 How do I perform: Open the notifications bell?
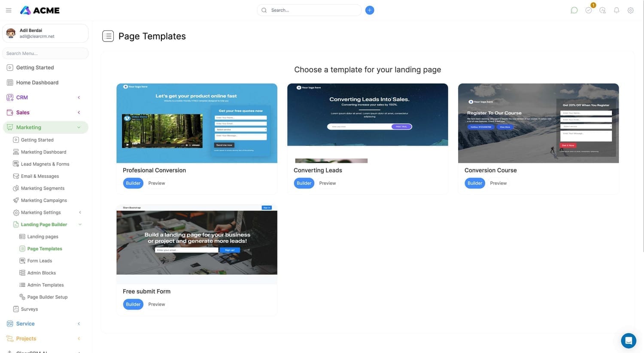(x=617, y=10)
